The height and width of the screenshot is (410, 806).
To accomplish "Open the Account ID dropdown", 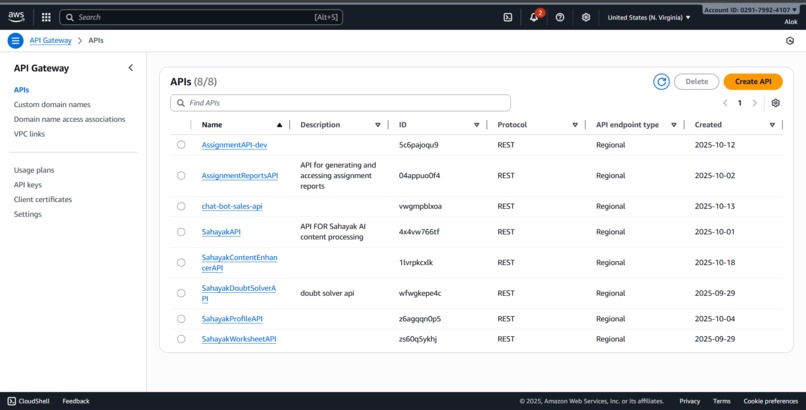I will pyautogui.click(x=750, y=10).
